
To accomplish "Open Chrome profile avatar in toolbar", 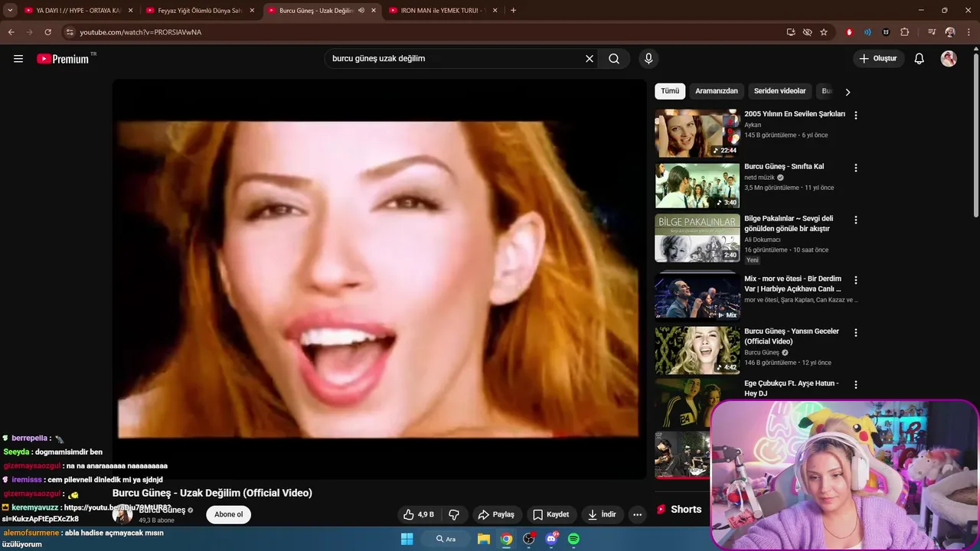I will (950, 32).
